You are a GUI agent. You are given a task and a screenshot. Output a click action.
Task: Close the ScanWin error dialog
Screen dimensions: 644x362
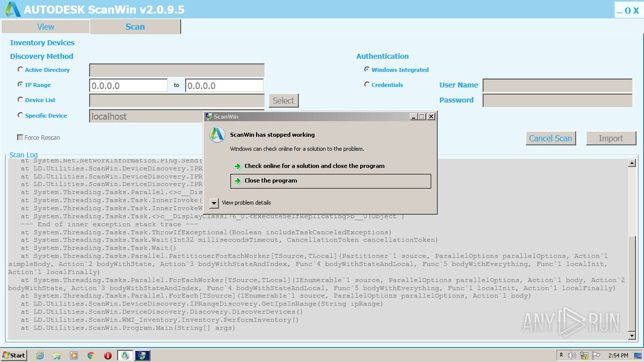coord(431,116)
